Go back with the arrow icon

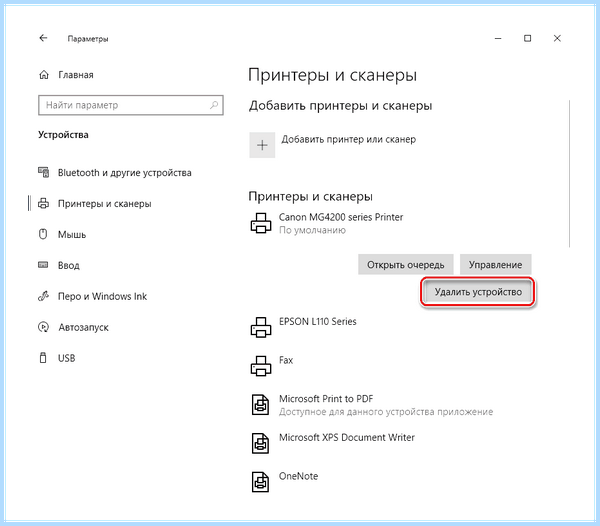[x=43, y=38]
